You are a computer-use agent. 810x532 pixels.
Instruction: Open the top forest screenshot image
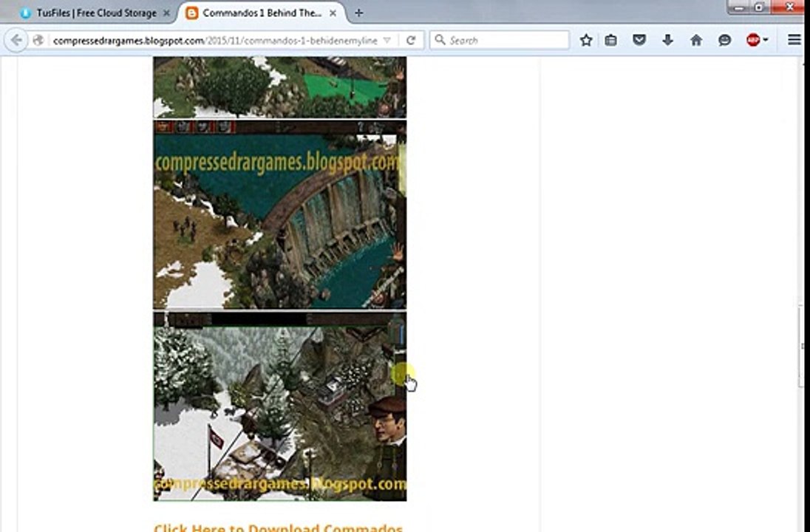[280, 87]
